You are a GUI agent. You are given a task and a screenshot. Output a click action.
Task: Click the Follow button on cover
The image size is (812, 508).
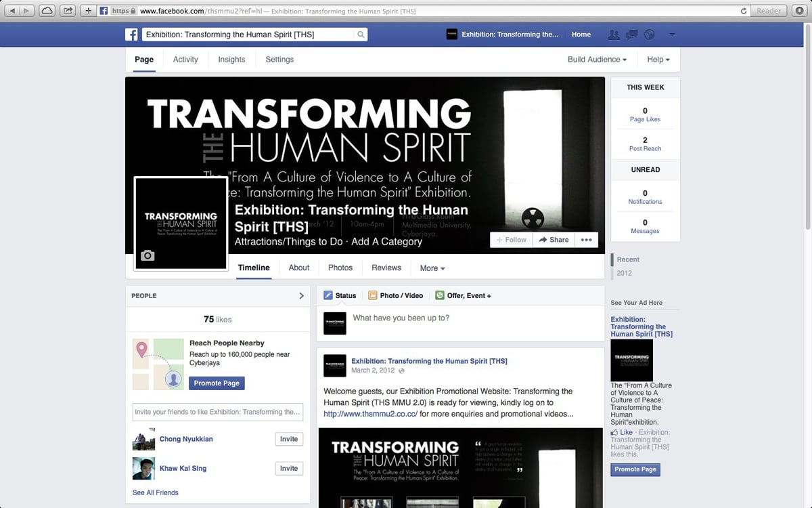pyautogui.click(x=512, y=240)
